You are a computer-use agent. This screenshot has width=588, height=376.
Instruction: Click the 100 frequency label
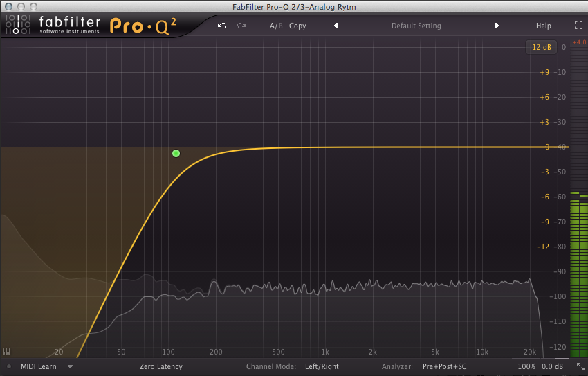tap(168, 352)
